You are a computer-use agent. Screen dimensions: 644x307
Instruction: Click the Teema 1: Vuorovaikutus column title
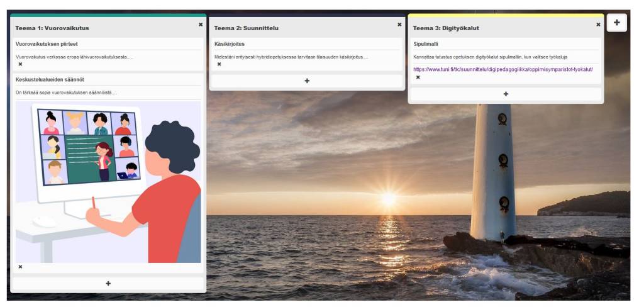[x=52, y=28]
